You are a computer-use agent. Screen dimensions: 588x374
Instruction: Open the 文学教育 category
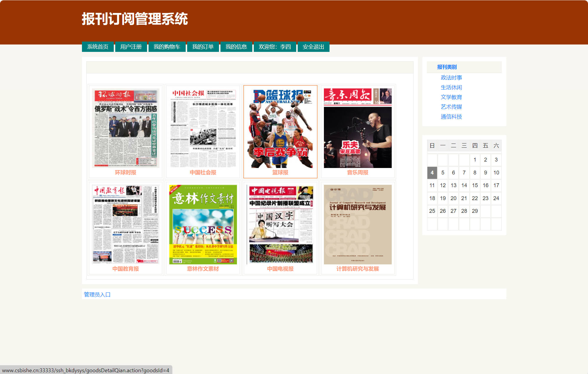click(x=451, y=97)
